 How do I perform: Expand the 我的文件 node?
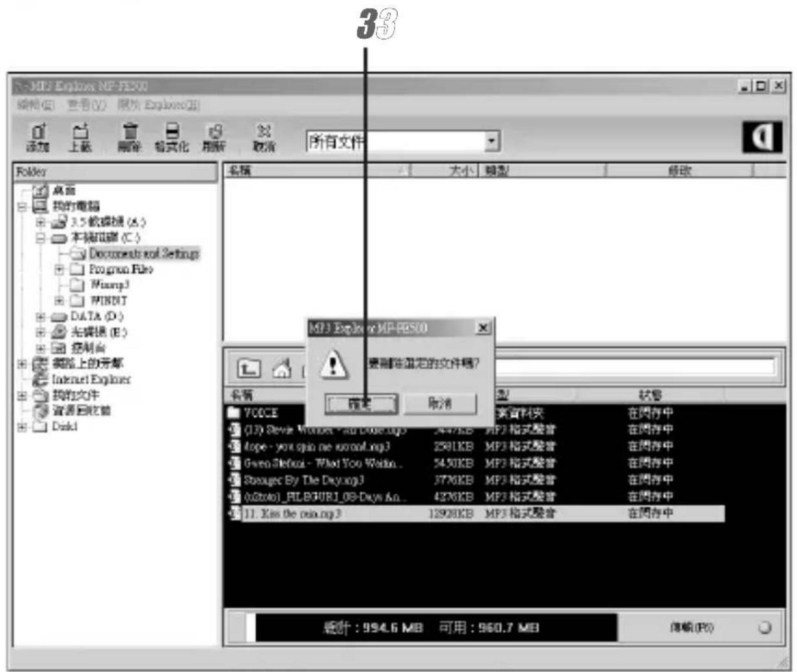click(23, 395)
